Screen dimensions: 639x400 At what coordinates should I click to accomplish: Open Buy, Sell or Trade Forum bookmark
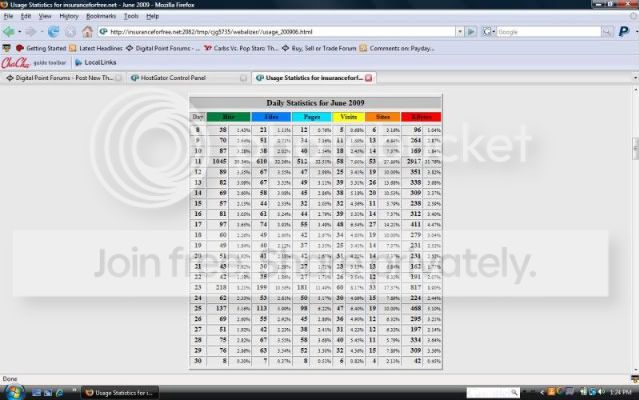(x=319, y=48)
